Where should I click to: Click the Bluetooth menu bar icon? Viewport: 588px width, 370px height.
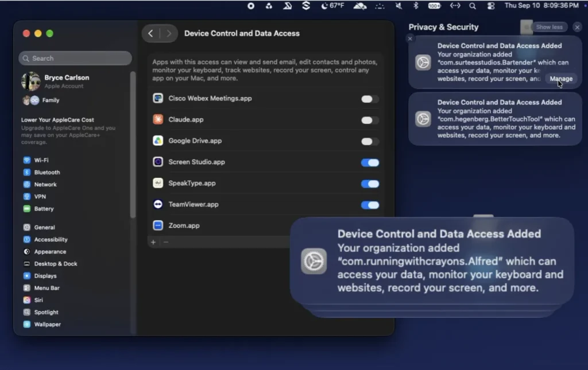(416, 6)
